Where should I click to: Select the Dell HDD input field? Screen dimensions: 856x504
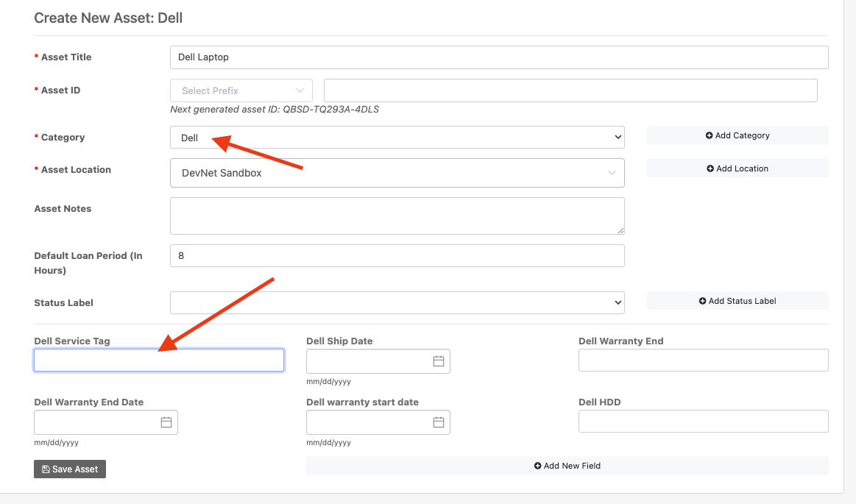pos(702,421)
